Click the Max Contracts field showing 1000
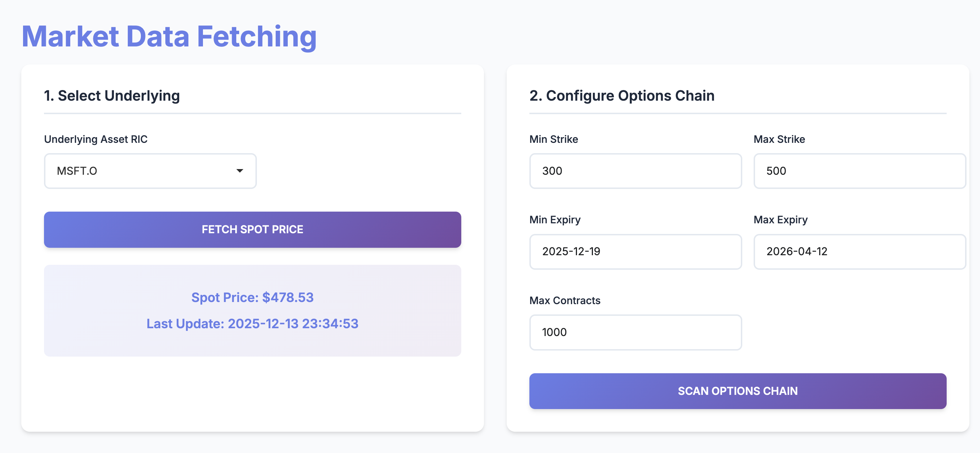 click(635, 332)
